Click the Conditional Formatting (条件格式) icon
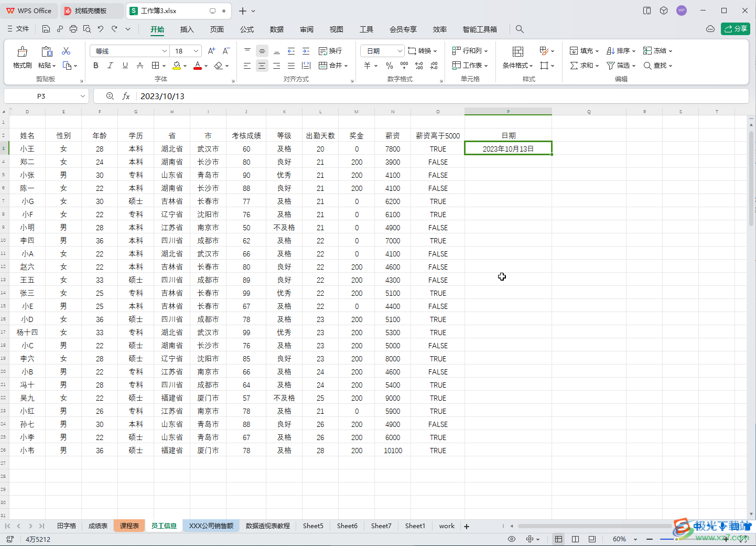This screenshot has height=546, width=756. coord(518,51)
